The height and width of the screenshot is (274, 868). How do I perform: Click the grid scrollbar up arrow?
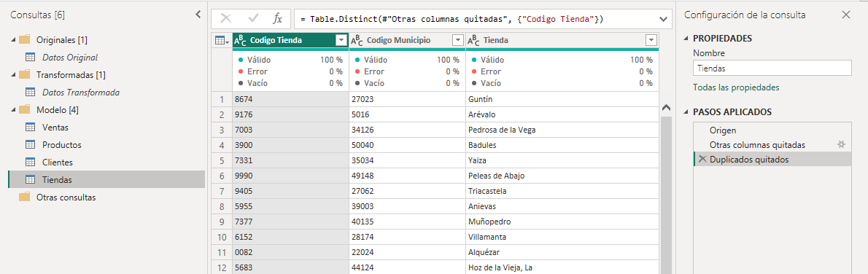click(666, 107)
